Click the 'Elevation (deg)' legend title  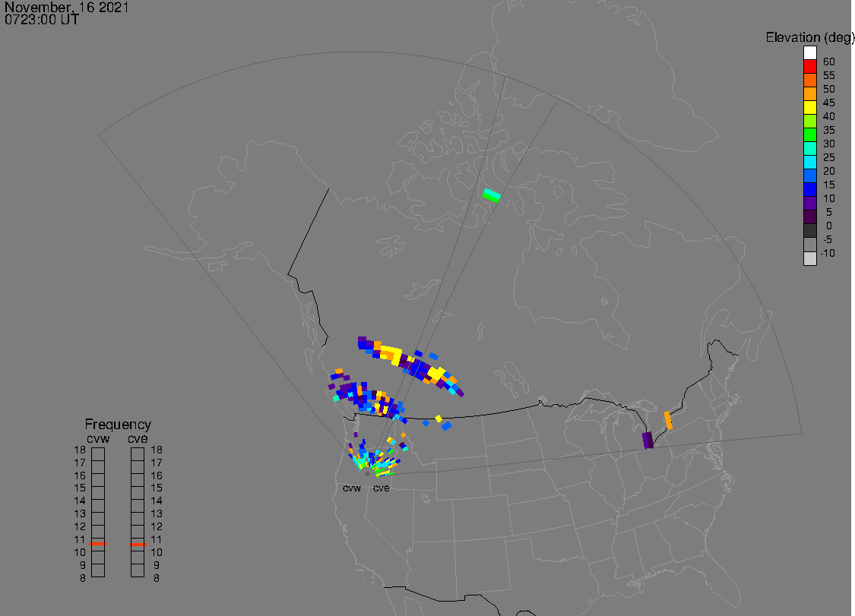click(x=809, y=37)
